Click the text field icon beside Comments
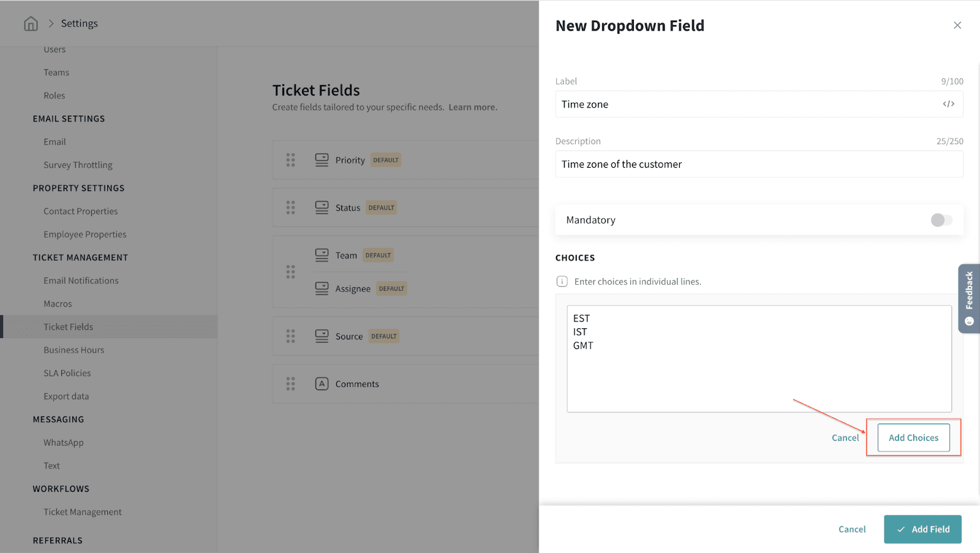Screen dimensions: 980x553 click(x=322, y=384)
